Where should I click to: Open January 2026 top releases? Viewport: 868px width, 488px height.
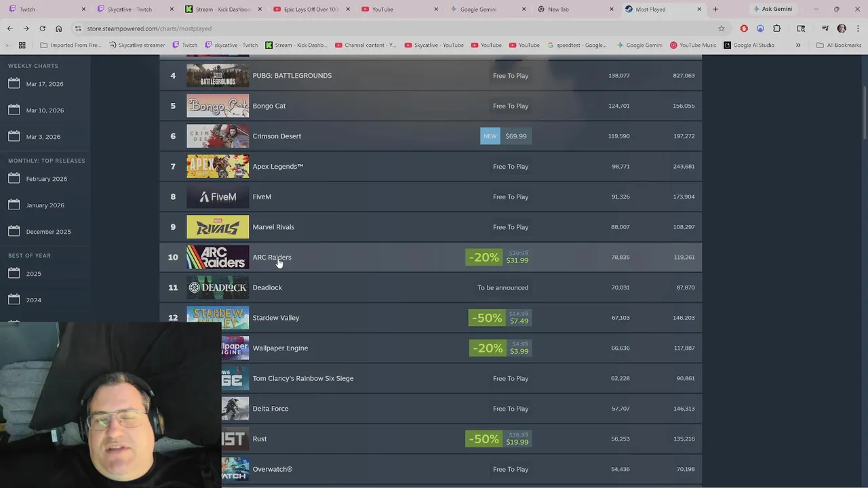click(45, 205)
